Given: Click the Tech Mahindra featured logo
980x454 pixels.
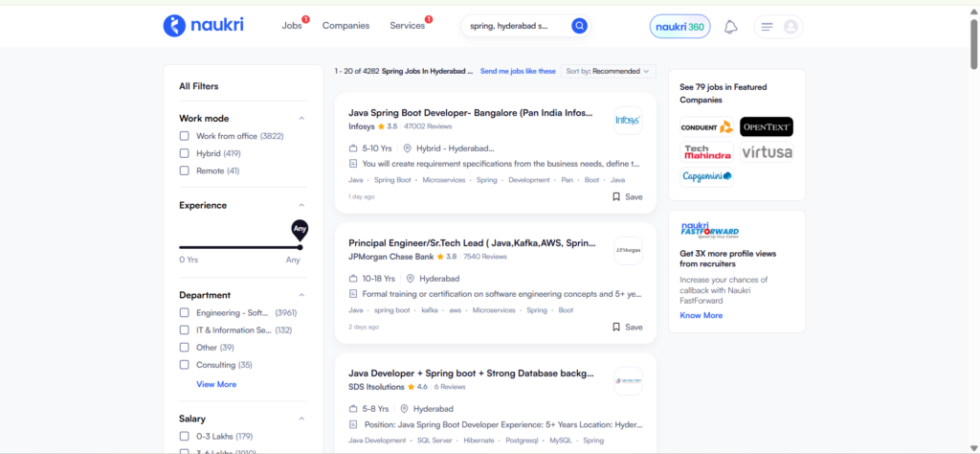Looking at the screenshot, I should 707,152.
